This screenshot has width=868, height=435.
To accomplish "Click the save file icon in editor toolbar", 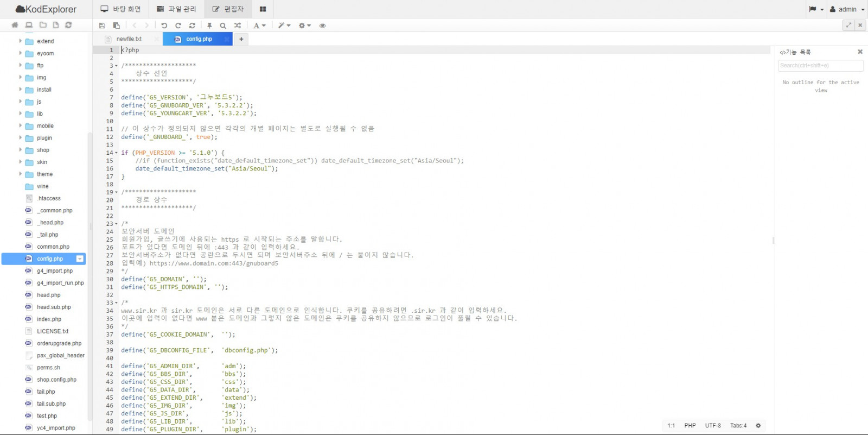I will tap(102, 26).
